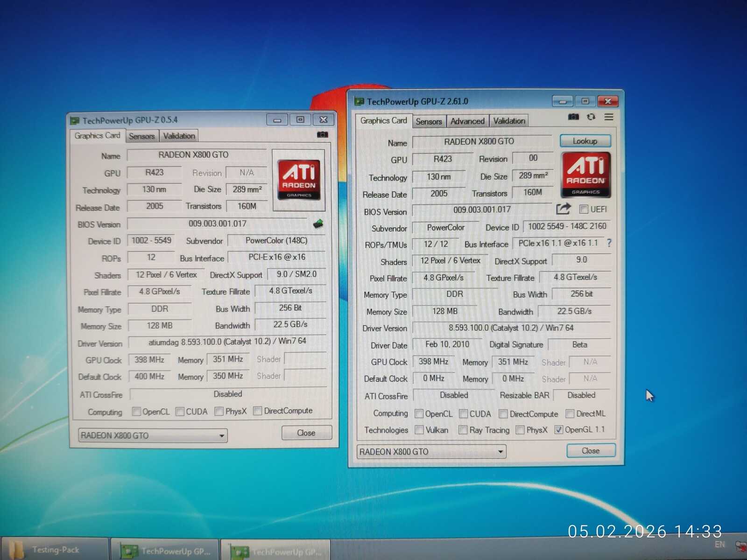747x560 pixels.
Task: Click the GPU-Z 0.5.4 title bar app icon
Action: tap(75, 120)
